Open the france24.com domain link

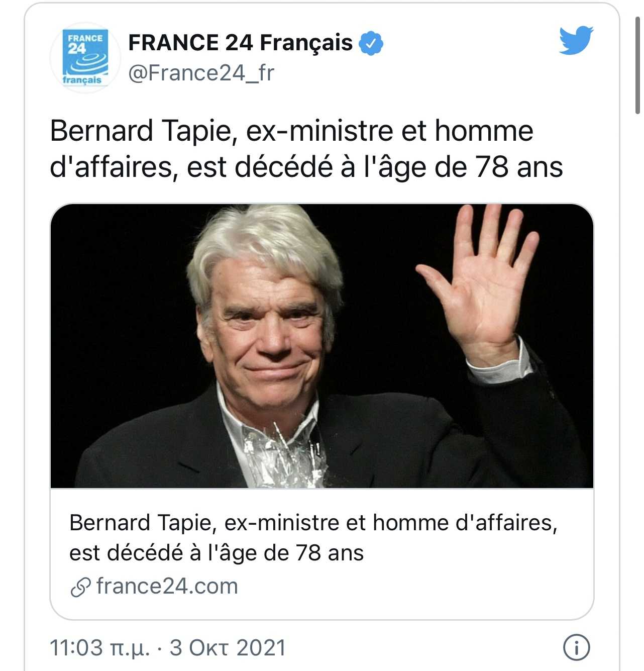(x=167, y=587)
